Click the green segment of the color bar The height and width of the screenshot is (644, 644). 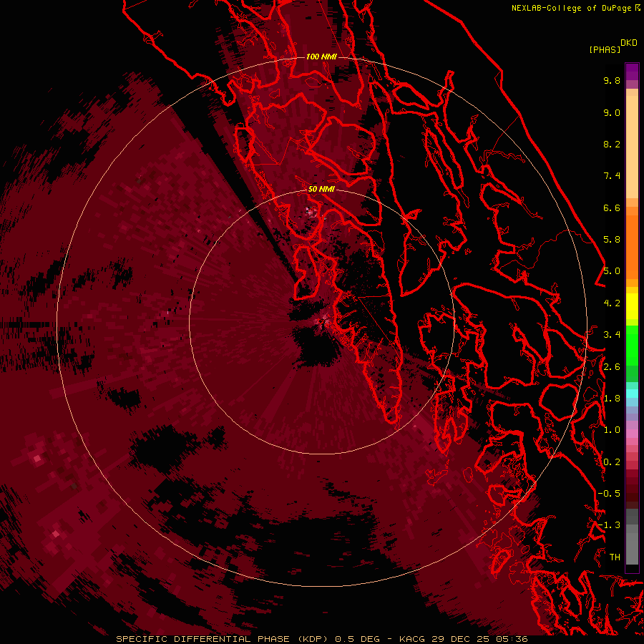(632, 346)
